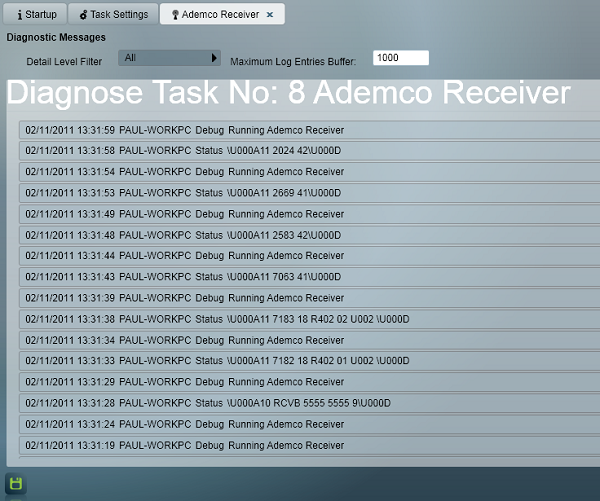Click the Maximum Log Entries Buffer field

[x=401, y=58]
